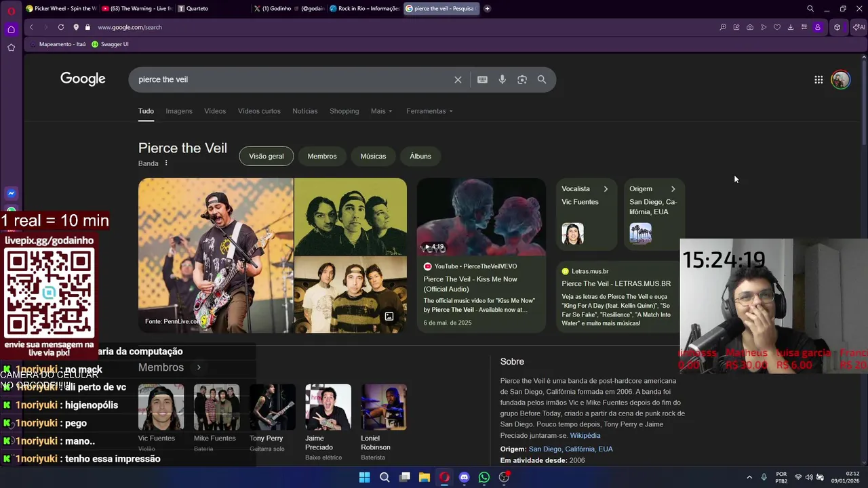The height and width of the screenshot is (488, 868).
Task: Switch to the Picker Wheel browser tab
Action: 61,9
